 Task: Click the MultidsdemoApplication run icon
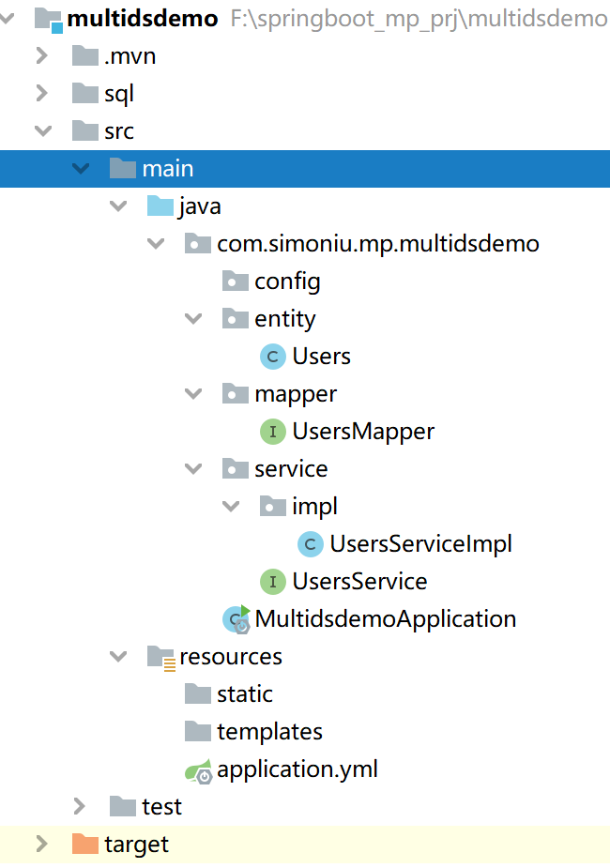[236, 619]
